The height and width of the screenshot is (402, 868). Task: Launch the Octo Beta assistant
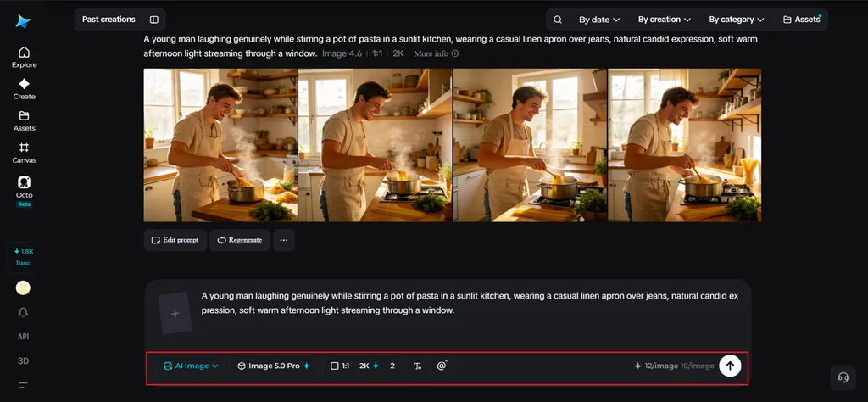[x=24, y=191]
